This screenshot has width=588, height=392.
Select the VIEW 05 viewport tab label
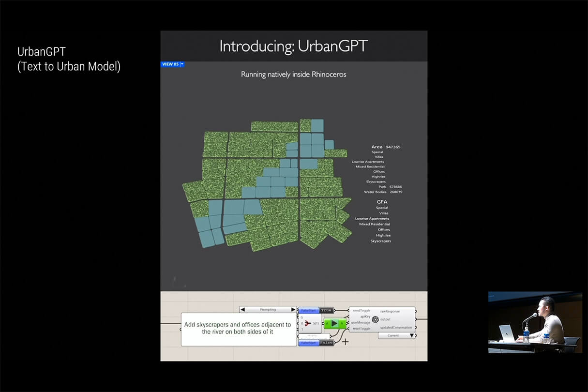click(x=170, y=64)
